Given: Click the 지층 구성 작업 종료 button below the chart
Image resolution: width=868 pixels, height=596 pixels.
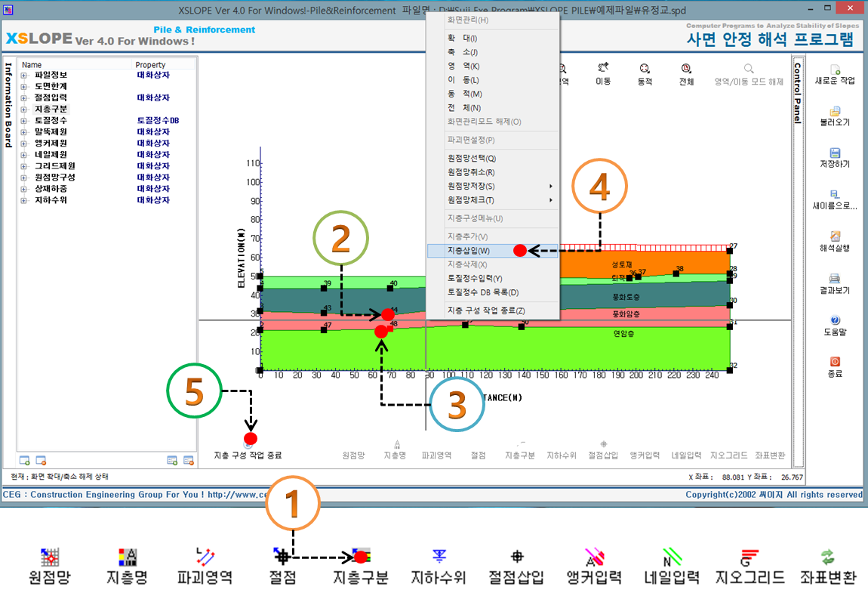Looking at the screenshot, I should (x=248, y=449).
